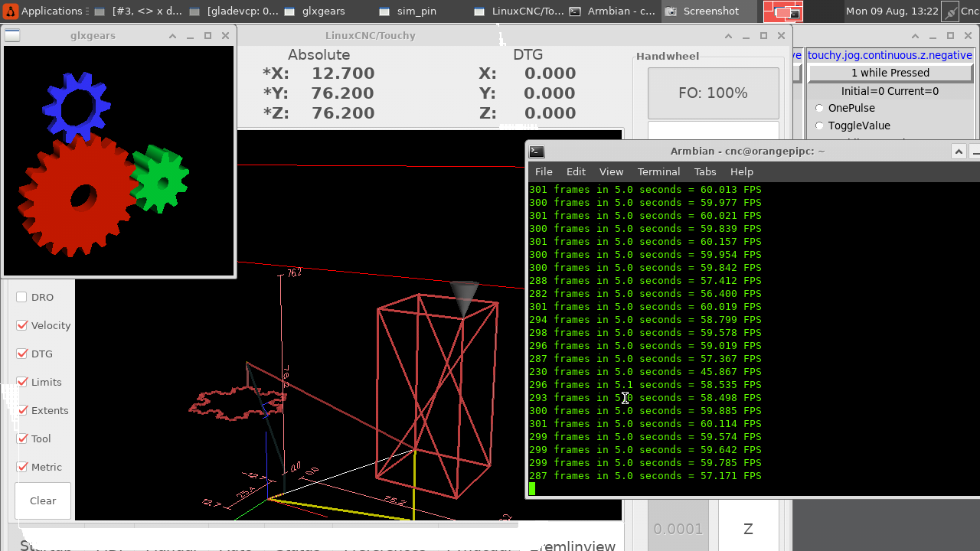Click the 'FO: 100%' handwheel button
This screenshot has height=551, width=980.
(713, 93)
